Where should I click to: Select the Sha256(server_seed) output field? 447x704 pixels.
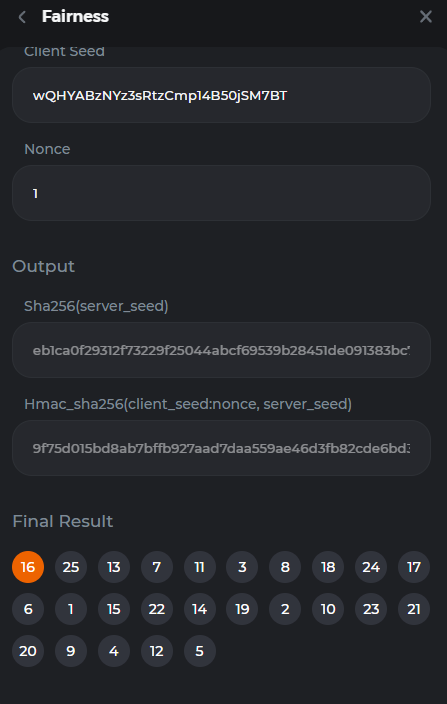221,350
